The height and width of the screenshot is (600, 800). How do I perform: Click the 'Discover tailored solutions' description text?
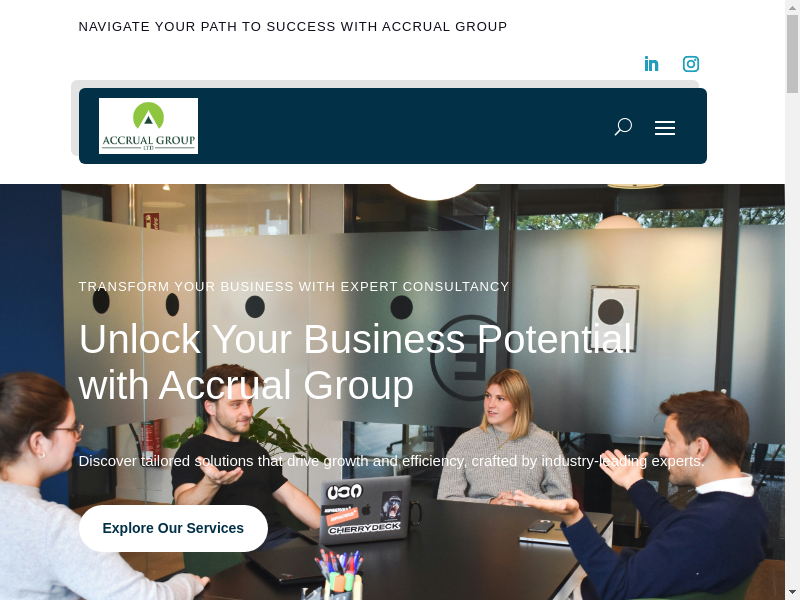click(391, 461)
